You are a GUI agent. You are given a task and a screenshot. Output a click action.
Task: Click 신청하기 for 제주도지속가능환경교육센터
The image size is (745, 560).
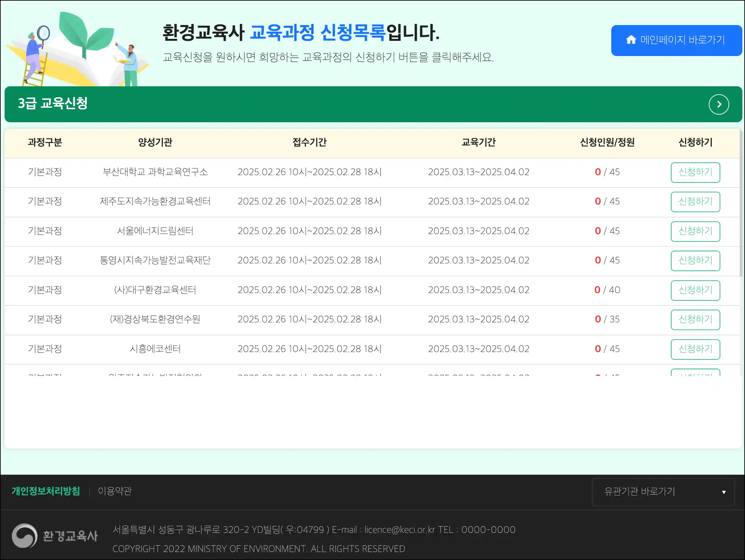(695, 202)
